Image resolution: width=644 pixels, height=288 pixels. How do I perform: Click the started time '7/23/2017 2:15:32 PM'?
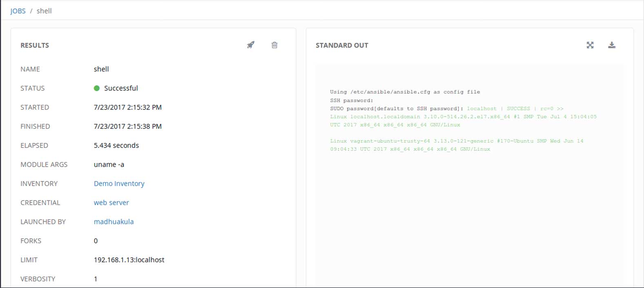128,107
